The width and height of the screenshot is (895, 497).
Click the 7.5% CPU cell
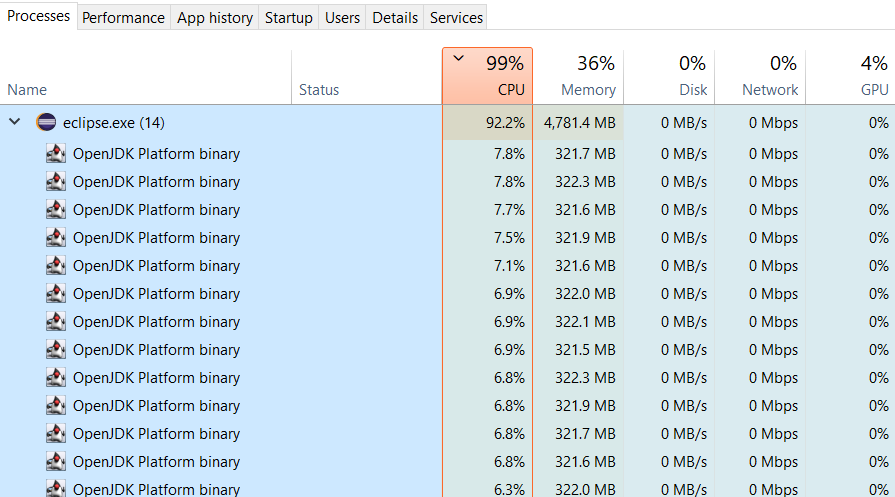coord(487,238)
